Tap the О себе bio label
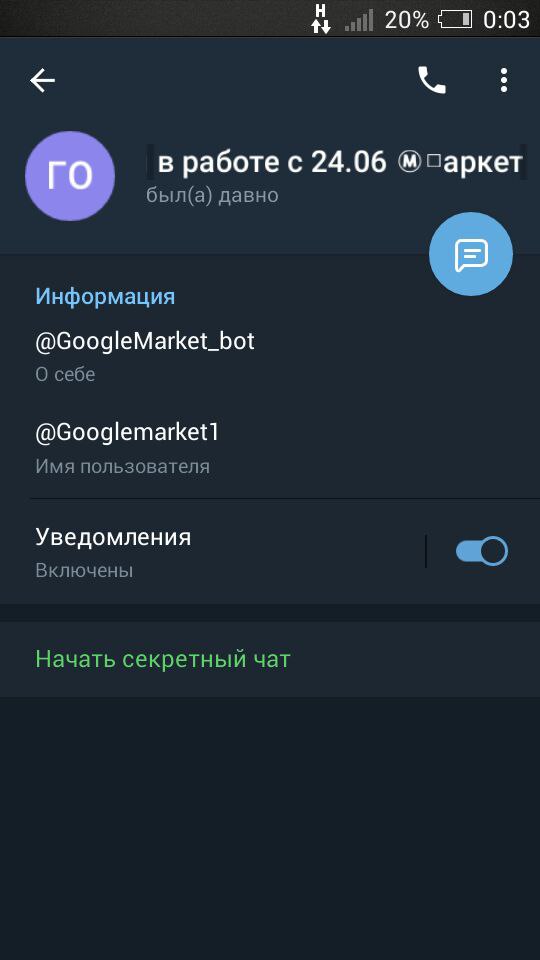 tap(66, 374)
